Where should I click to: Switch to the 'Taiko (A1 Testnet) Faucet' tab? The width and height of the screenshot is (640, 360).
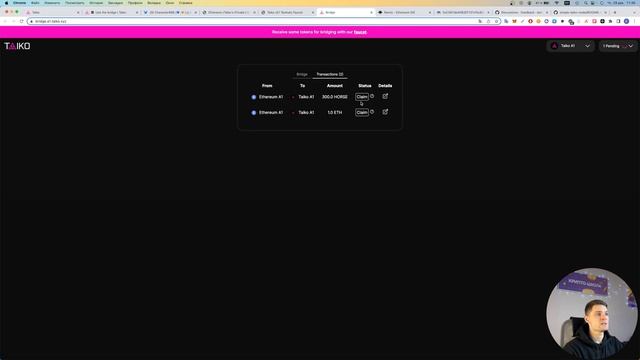click(287, 12)
